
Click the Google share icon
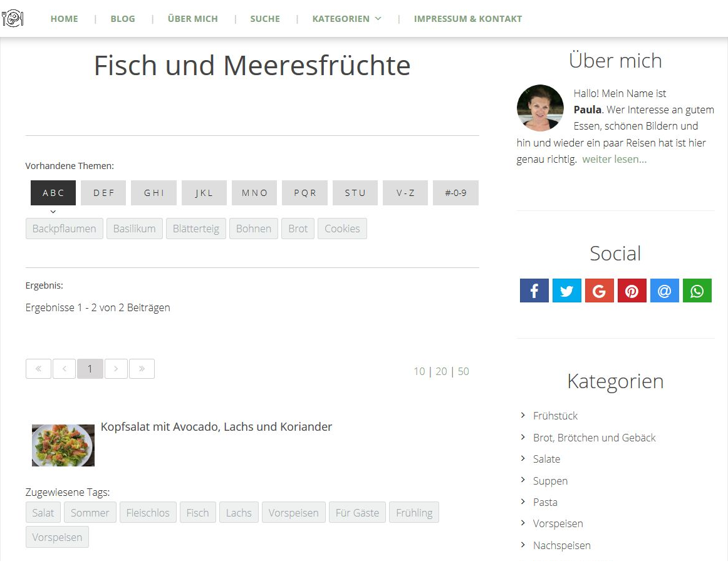point(599,291)
